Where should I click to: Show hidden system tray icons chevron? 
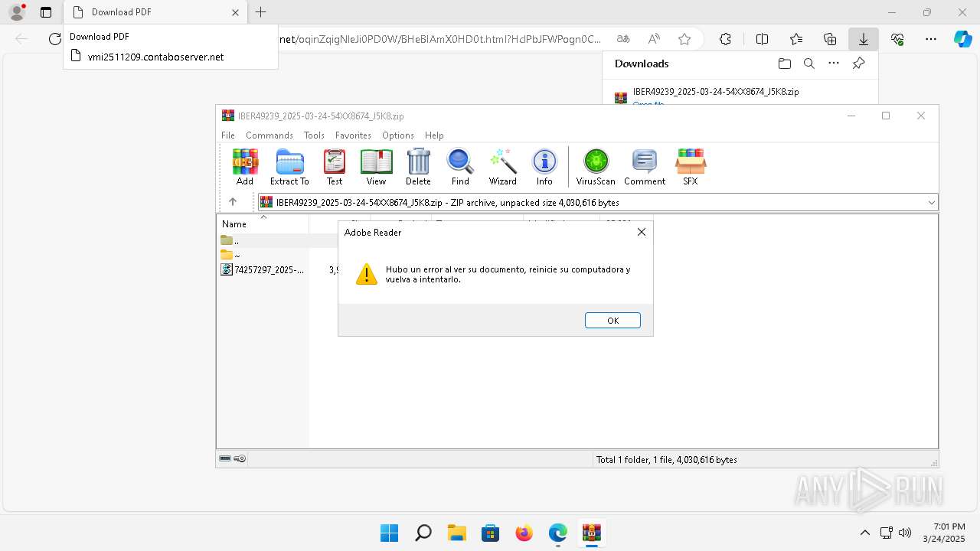click(x=865, y=533)
